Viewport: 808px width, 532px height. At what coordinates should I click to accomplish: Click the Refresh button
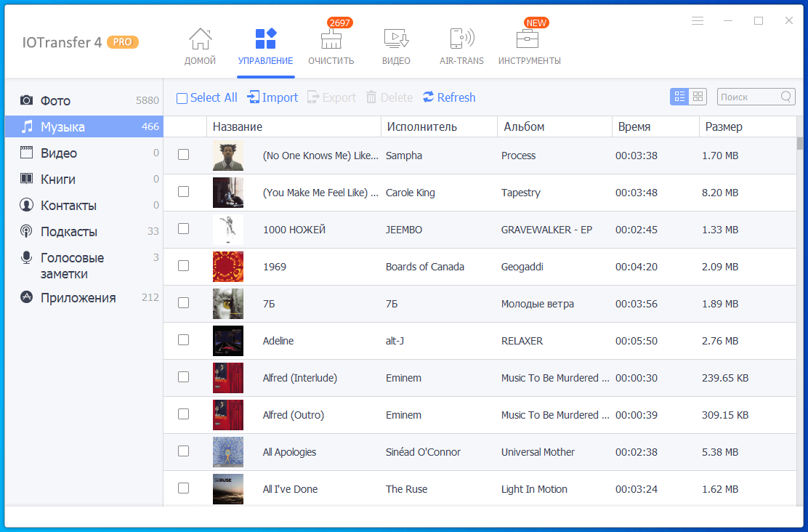pos(449,97)
